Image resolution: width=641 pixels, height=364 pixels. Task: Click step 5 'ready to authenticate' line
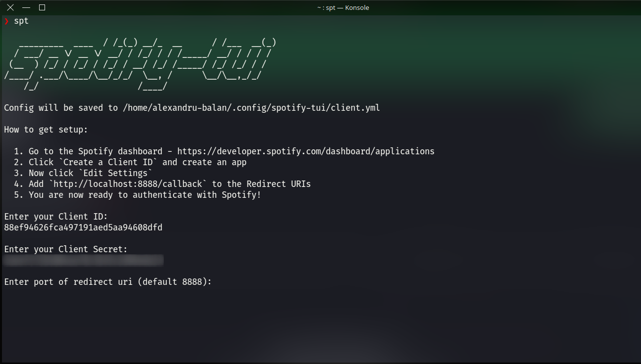138,195
